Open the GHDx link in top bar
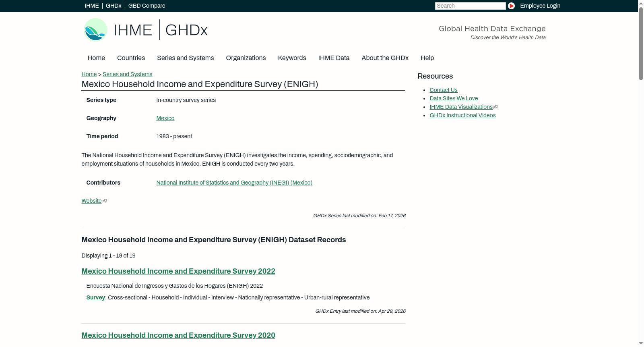Image resolution: width=644 pixels, height=347 pixels. point(114,6)
